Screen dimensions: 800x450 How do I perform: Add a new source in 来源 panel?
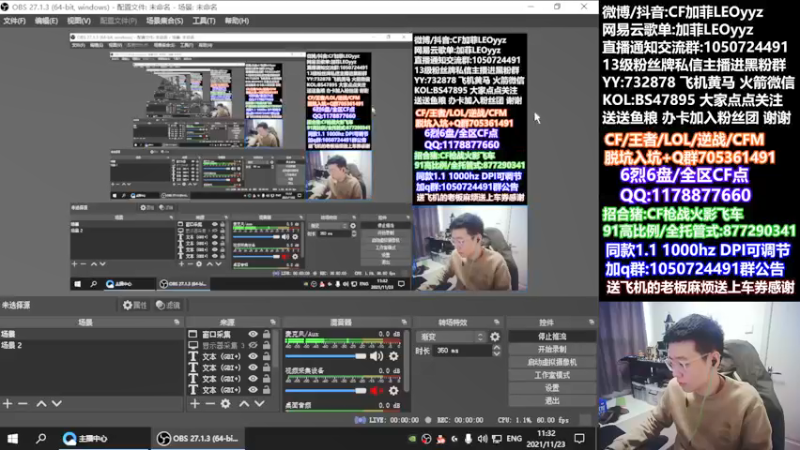tap(195, 404)
